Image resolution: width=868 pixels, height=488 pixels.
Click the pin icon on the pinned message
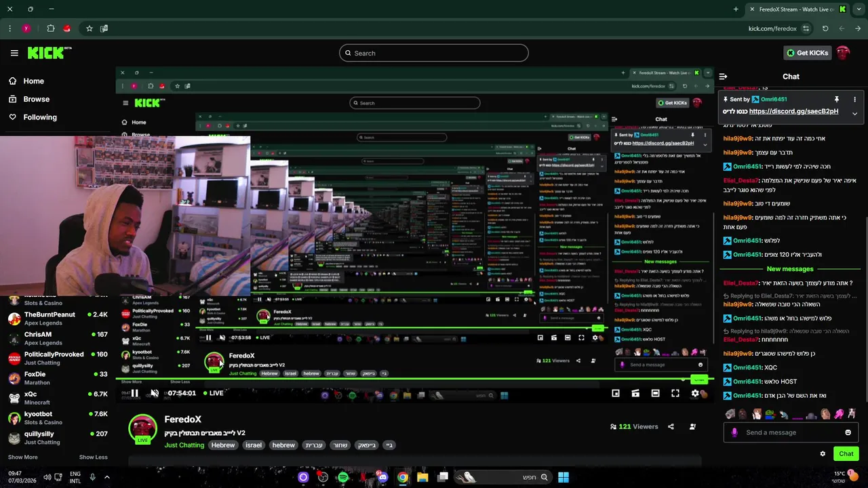tap(837, 100)
